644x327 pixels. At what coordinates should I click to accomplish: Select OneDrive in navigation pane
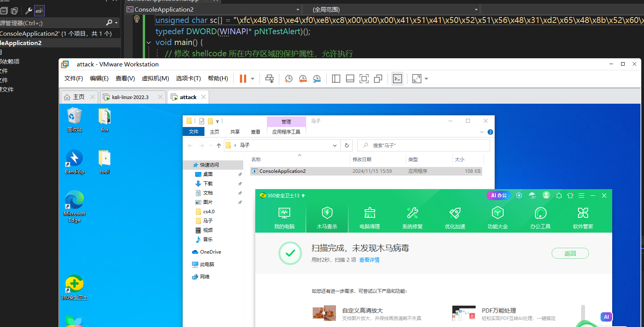click(209, 252)
